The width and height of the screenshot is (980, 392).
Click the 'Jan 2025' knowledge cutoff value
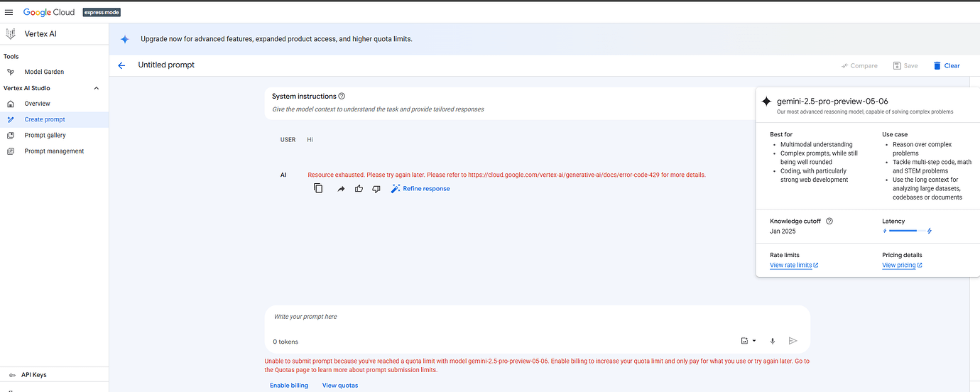[782, 232]
